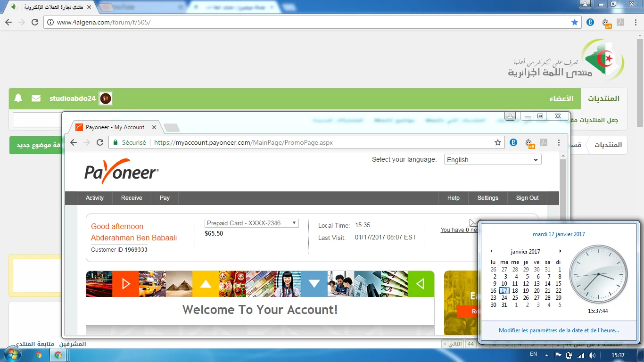The height and width of the screenshot is (362, 644).
Task: Open the Receive menu in Payoneer
Action: (x=132, y=198)
